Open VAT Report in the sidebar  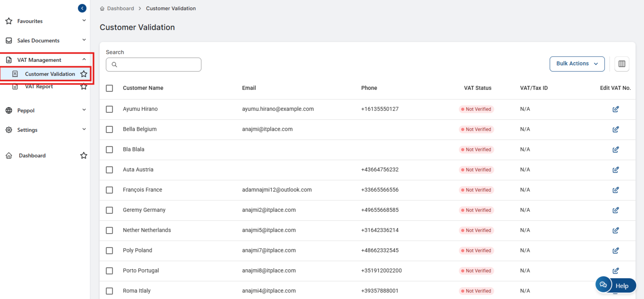39,87
